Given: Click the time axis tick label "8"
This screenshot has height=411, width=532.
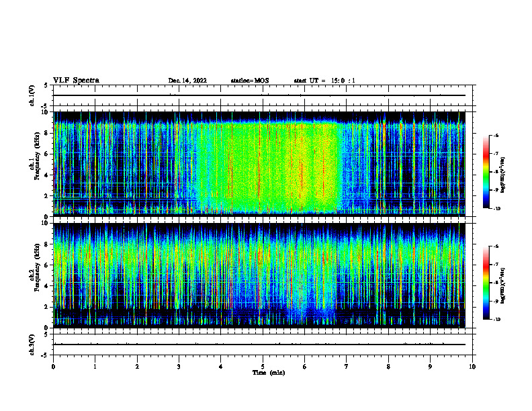Looking at the screenshot, I should coord(388,367).
